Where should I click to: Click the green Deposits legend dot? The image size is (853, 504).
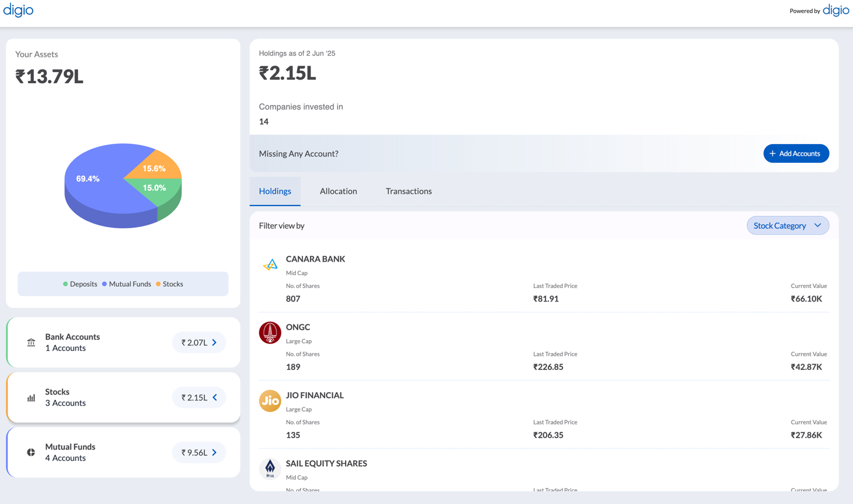tap(66, 284)
